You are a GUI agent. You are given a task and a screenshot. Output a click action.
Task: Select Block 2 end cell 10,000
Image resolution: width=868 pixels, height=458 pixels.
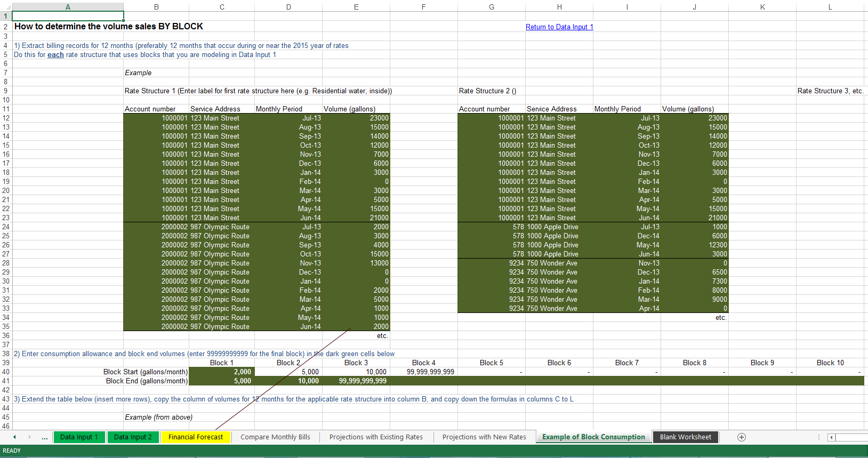click(x=288, y=381)
